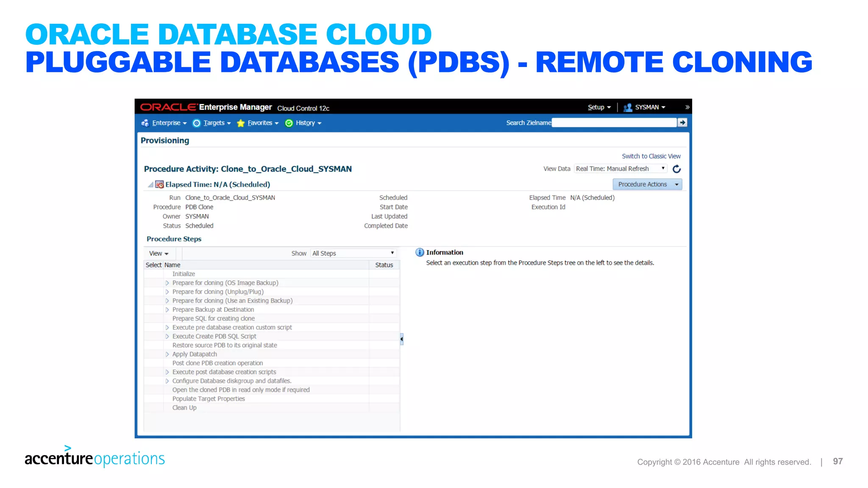Expand Prepare Backup at Destination
The width and height of the screenshot is (868, 488).
167,310
